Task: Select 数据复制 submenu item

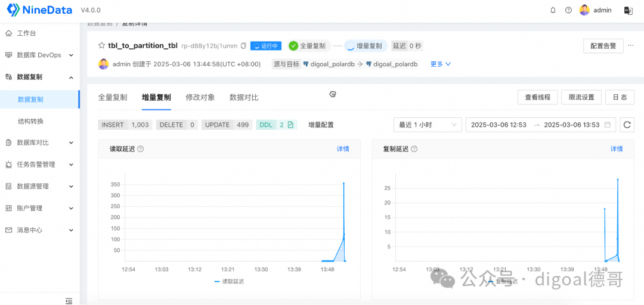Action: (39, 99)
